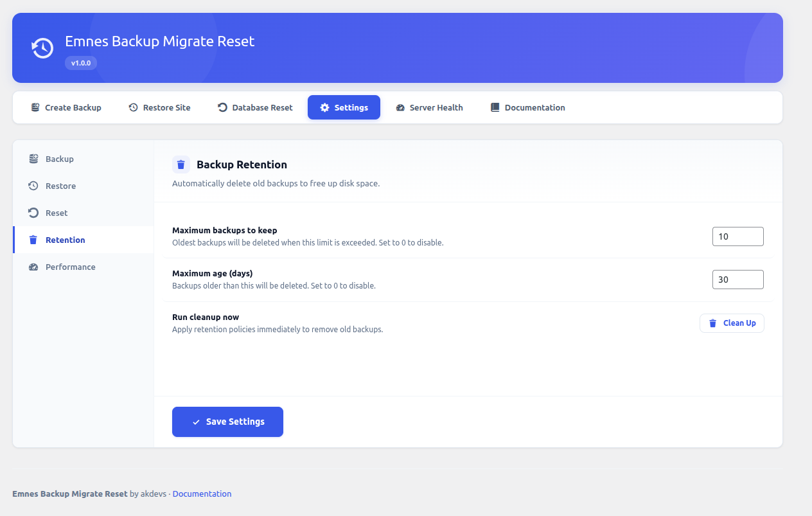Click the Maximum age days input
Screen dimensions: 812x516
click(737, 279)
